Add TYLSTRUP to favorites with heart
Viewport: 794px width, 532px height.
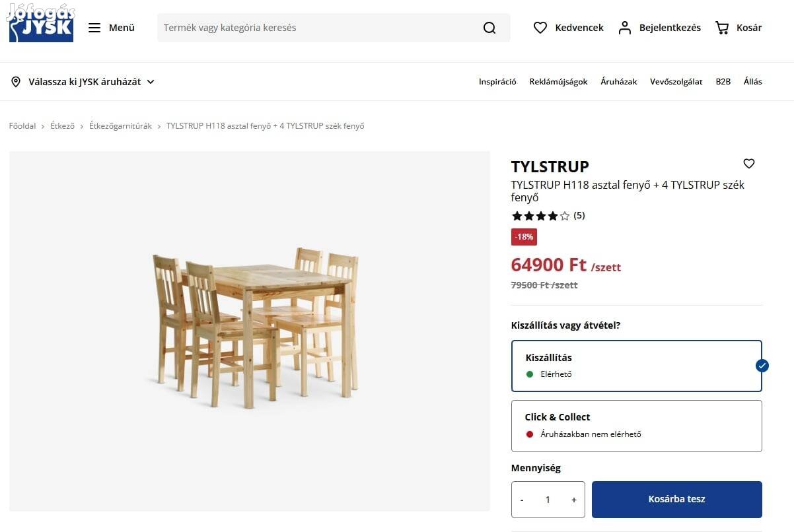(x=748, y=164)
